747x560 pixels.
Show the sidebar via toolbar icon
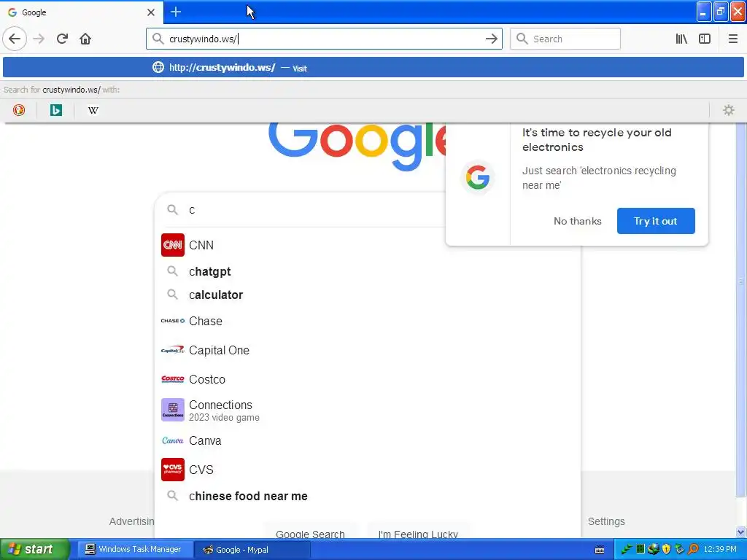(705, 39)
